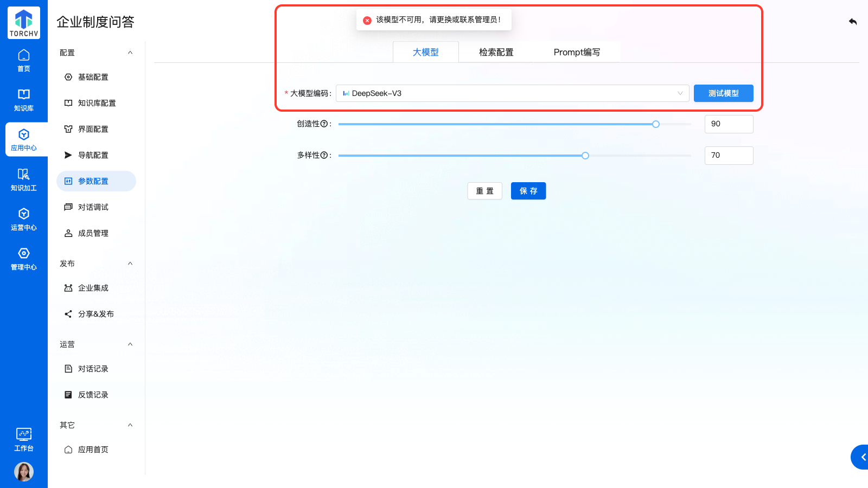Click the 多样性 value input field
The width and height of the screenshot is (868, 488).
coord(729,156)
